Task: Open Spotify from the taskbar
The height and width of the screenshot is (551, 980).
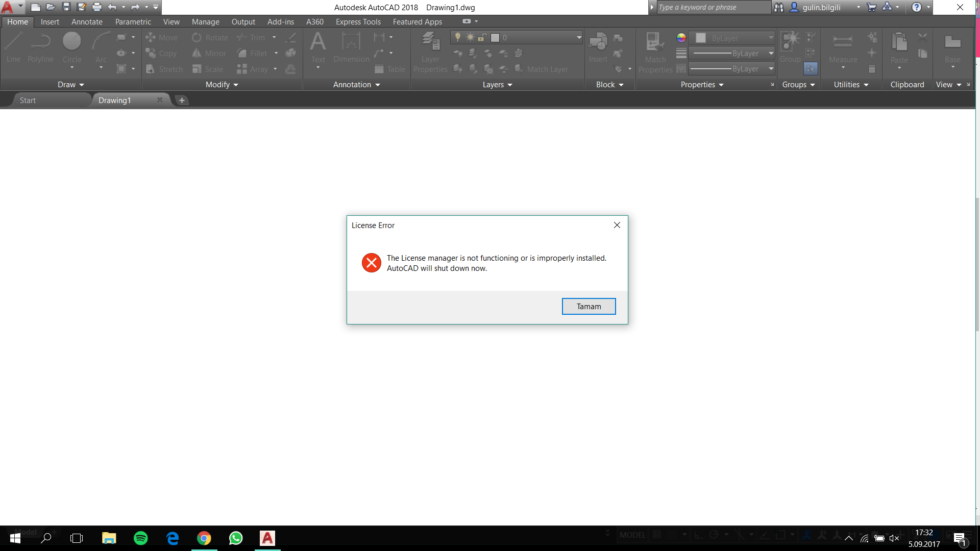Action: tap(140, 538)
